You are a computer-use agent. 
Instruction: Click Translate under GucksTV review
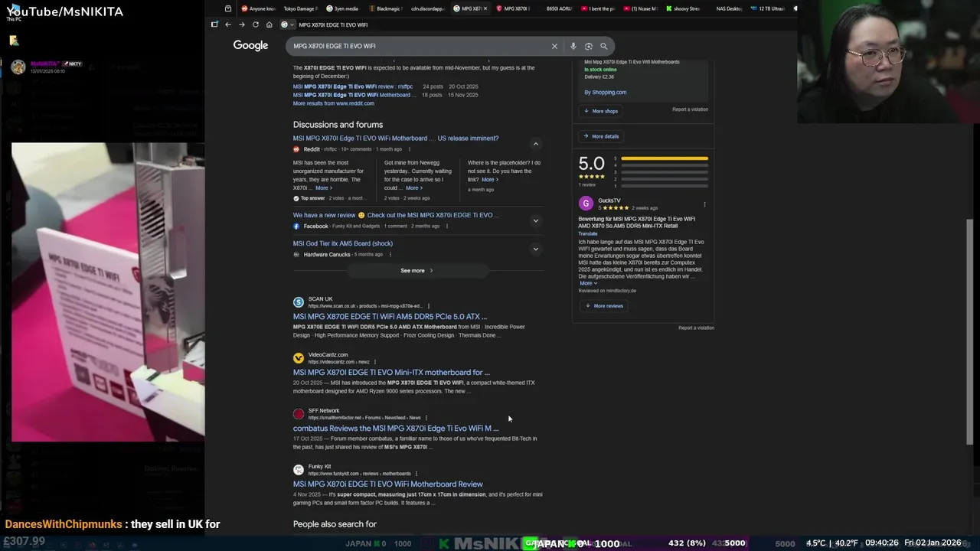point(587,233)
